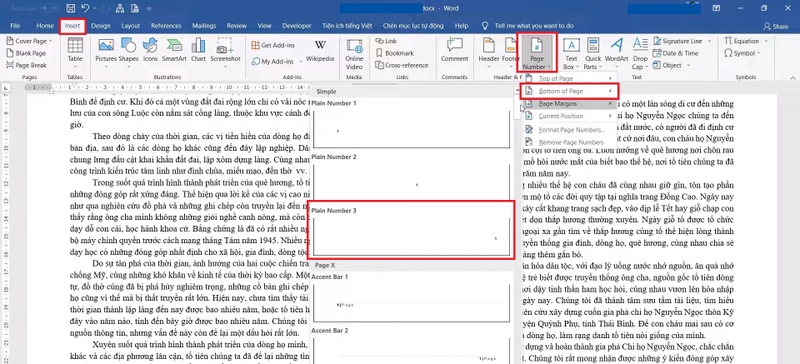Click the Bookmark button
This screenshot has width=800, height=364.
394,53
